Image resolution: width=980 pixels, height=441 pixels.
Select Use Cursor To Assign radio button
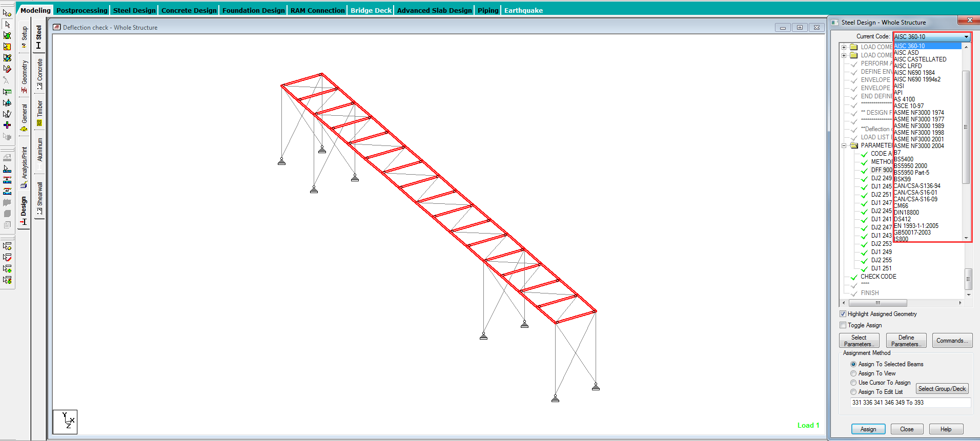[x=853, y=383]
